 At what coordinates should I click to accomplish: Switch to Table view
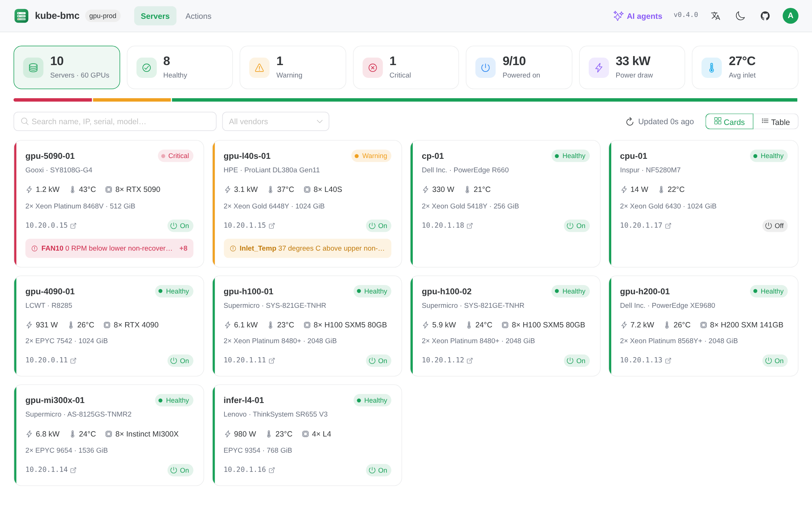tap(776, 122)
